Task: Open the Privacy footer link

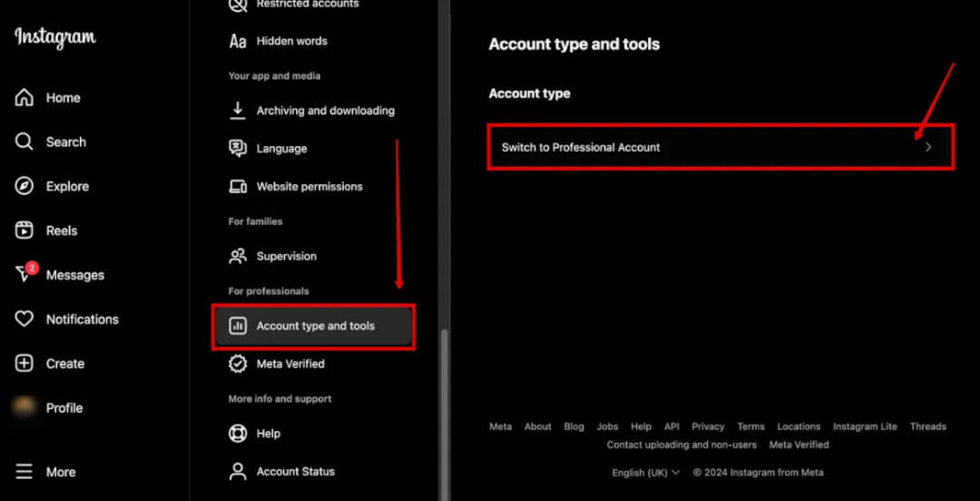Action: coord(708,427)
